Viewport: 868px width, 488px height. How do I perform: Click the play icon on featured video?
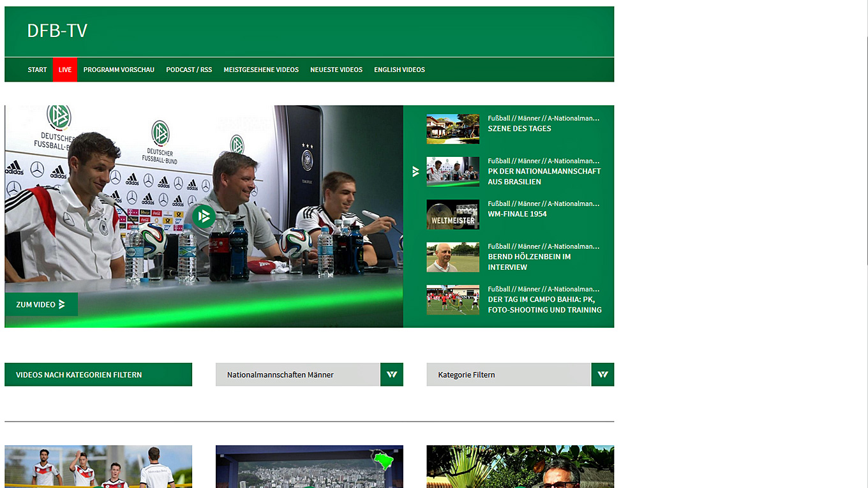[204, 217]
